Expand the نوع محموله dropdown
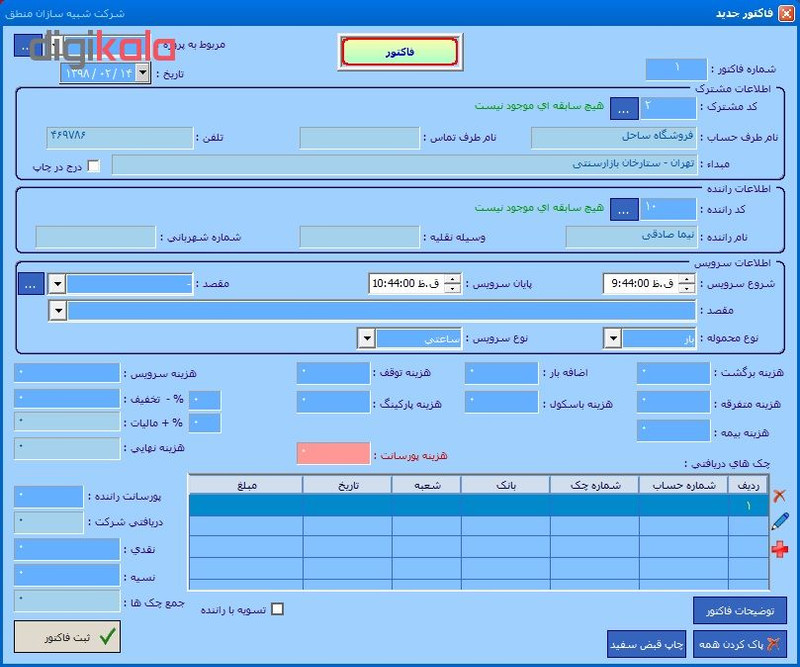The width and height of the screenshot is (800, 667). coord(612,339)
